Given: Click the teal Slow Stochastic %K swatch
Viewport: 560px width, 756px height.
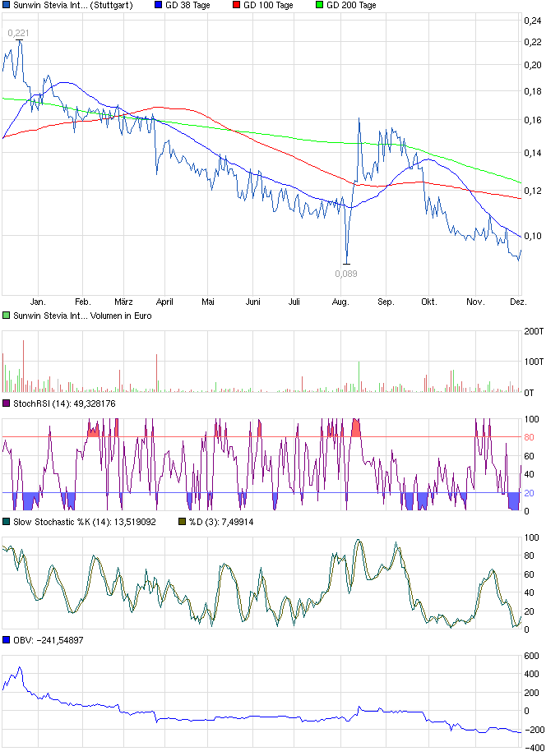Looking at the screenshot, I should point(7,522).
